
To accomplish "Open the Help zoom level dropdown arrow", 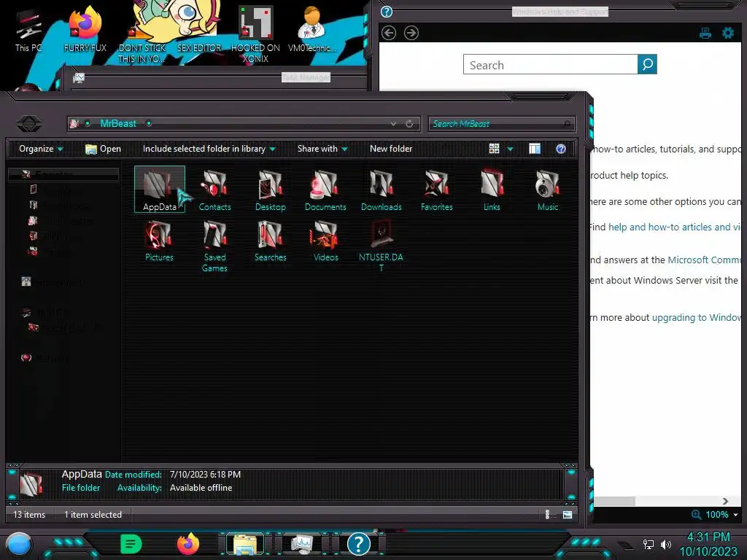I will tap(736, 515).
